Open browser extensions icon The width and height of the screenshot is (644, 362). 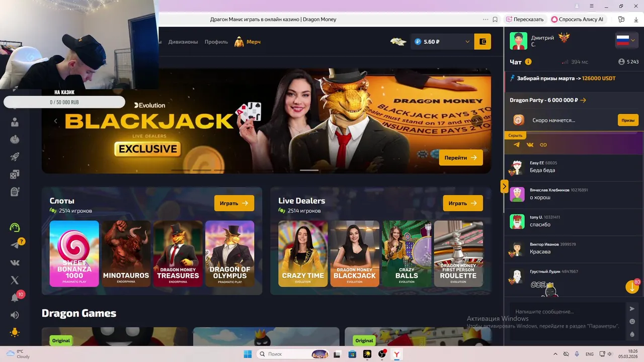[x=621, y=19]
